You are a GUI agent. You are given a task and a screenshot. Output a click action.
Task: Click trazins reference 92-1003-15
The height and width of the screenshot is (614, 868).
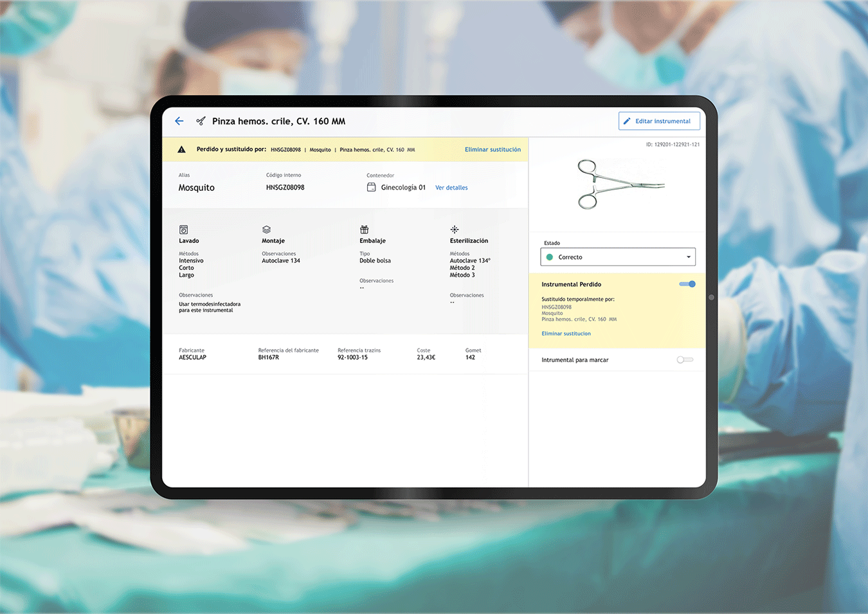click(353, 357)
